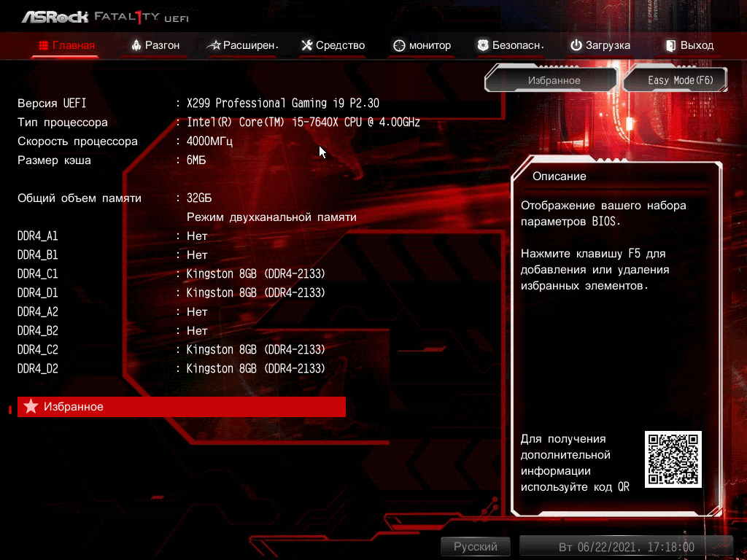Switch to the Разгон tab
The image size is (747, 560).
point(155,45)
